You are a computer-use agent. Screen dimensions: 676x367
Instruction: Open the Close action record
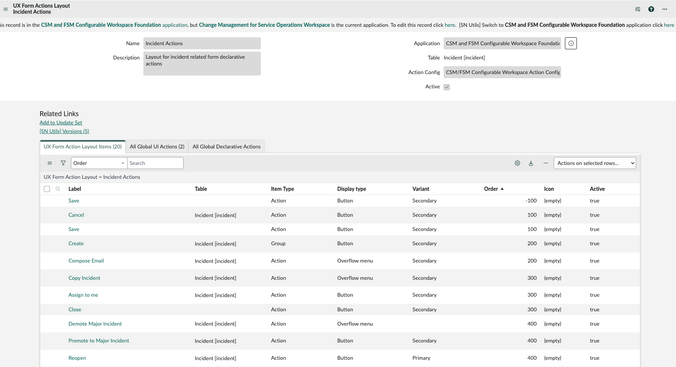coord(75,310)
